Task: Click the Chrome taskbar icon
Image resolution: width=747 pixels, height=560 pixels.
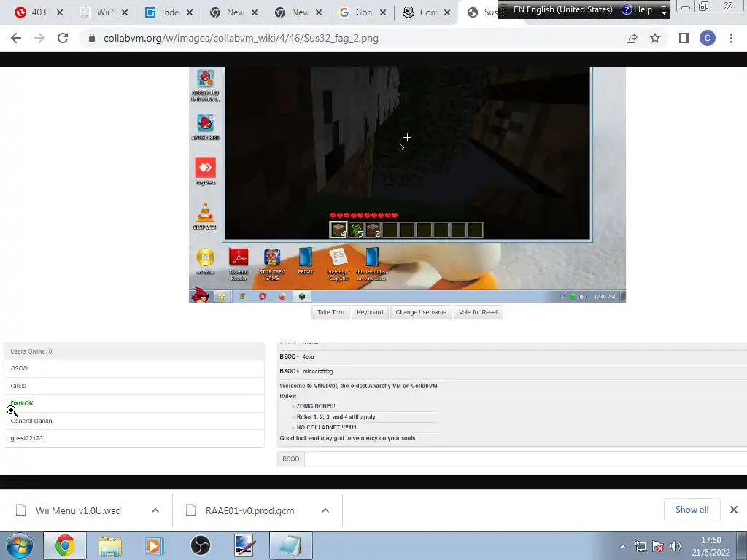Action: click(x=65, y=545)
